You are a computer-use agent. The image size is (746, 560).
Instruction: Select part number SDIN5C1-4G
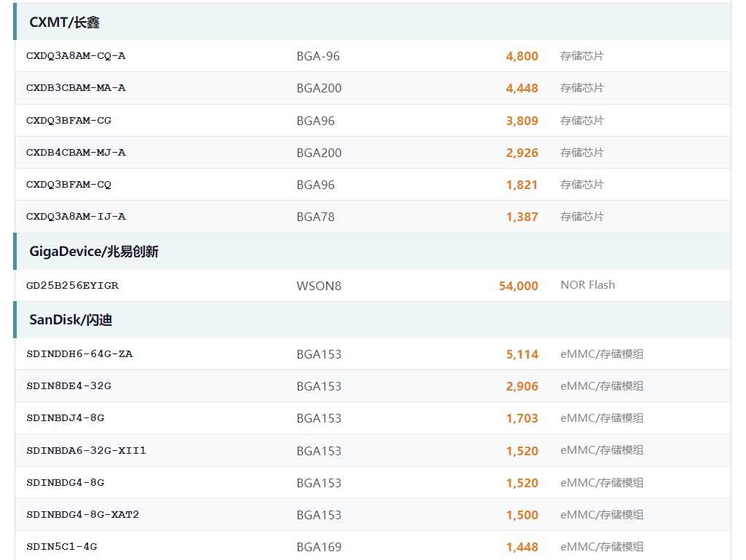point(61,547)
